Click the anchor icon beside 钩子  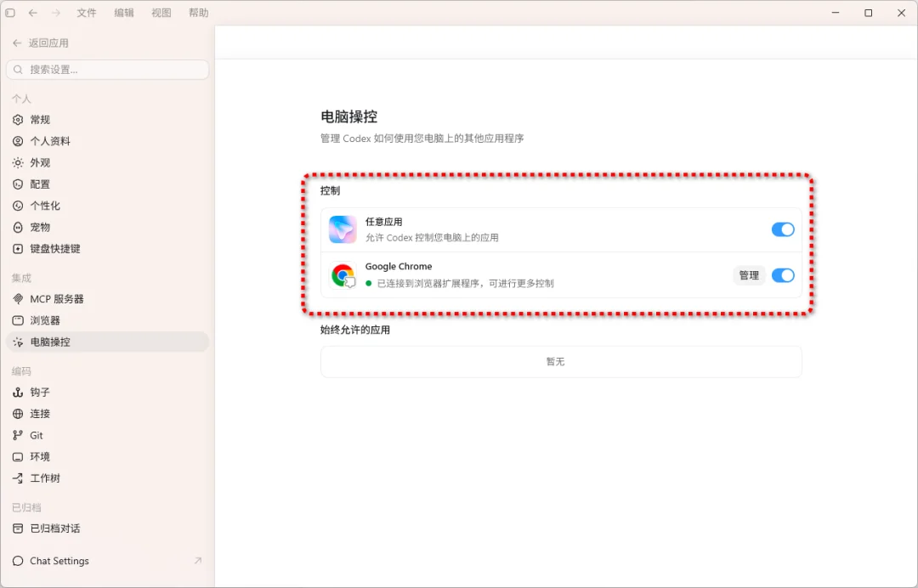18,392
